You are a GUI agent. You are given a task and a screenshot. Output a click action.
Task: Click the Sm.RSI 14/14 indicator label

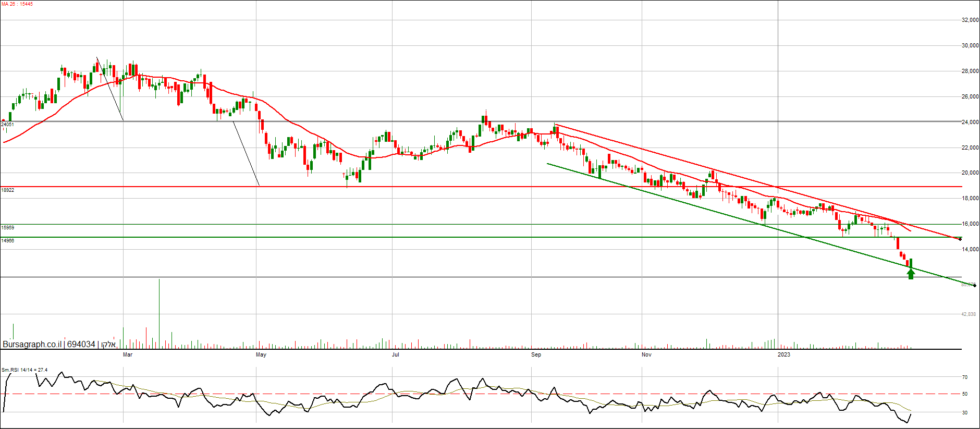[x=24, y=370]
